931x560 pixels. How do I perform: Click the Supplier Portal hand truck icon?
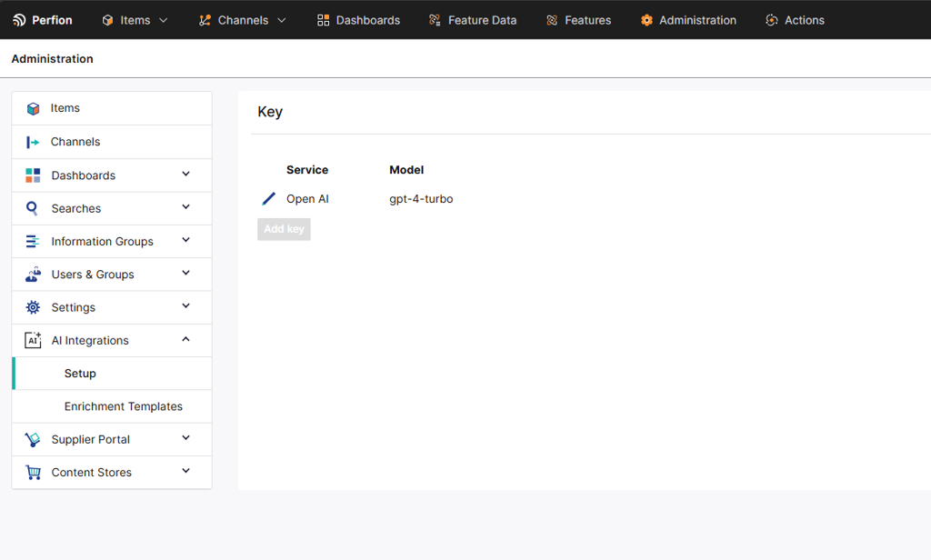click(x=33, y=439)
